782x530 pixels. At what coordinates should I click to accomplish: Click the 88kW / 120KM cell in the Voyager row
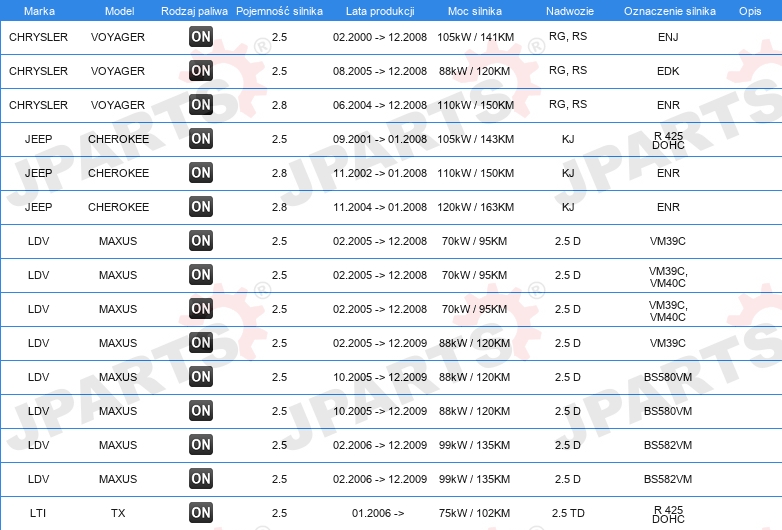click(474, 71)
